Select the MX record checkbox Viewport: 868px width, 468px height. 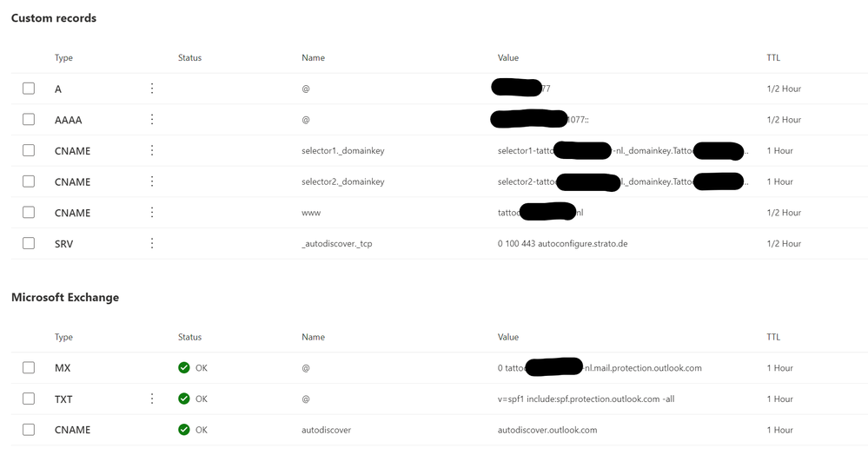pyautogui.click(x=29, y=368)
